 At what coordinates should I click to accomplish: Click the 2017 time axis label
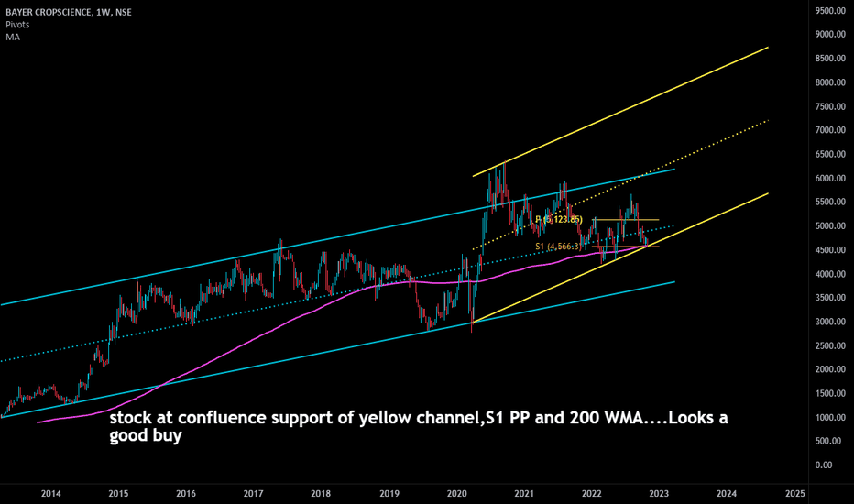[x=253, y=494]
